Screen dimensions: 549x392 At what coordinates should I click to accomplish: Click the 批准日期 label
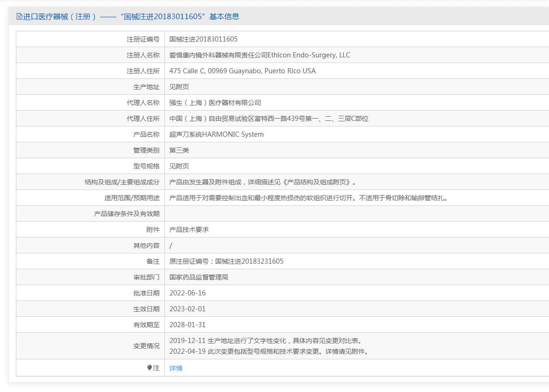click(x=146, y=293)
